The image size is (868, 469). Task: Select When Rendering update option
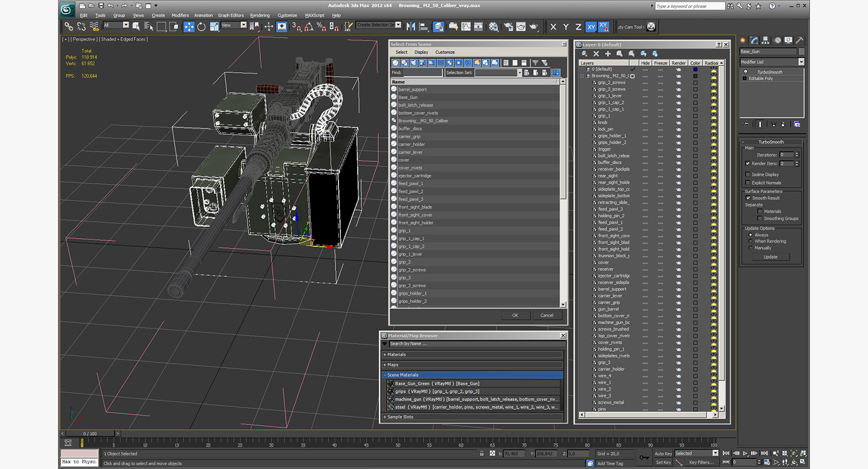[x=750, y=241]
